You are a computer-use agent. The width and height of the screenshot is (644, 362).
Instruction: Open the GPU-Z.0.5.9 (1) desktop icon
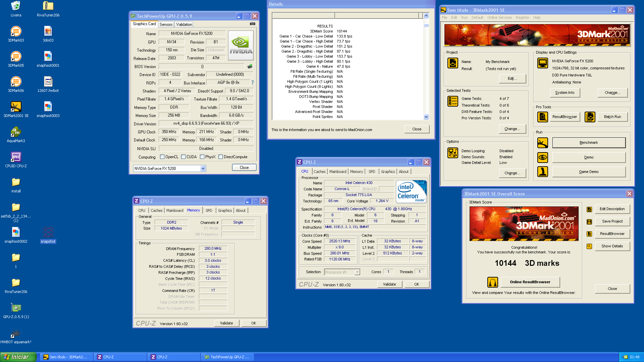tap(16, 308)
